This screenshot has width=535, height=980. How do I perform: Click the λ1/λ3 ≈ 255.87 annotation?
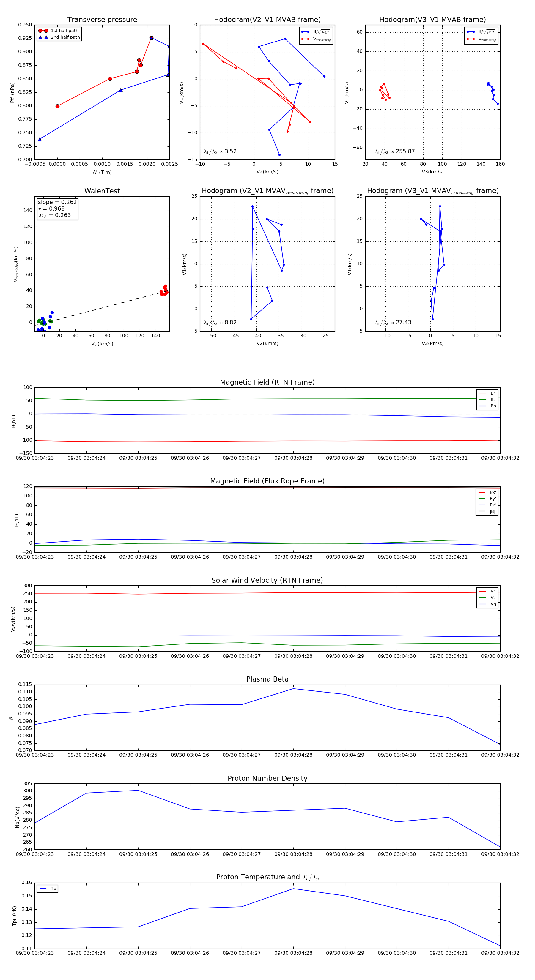coord(395,151)
